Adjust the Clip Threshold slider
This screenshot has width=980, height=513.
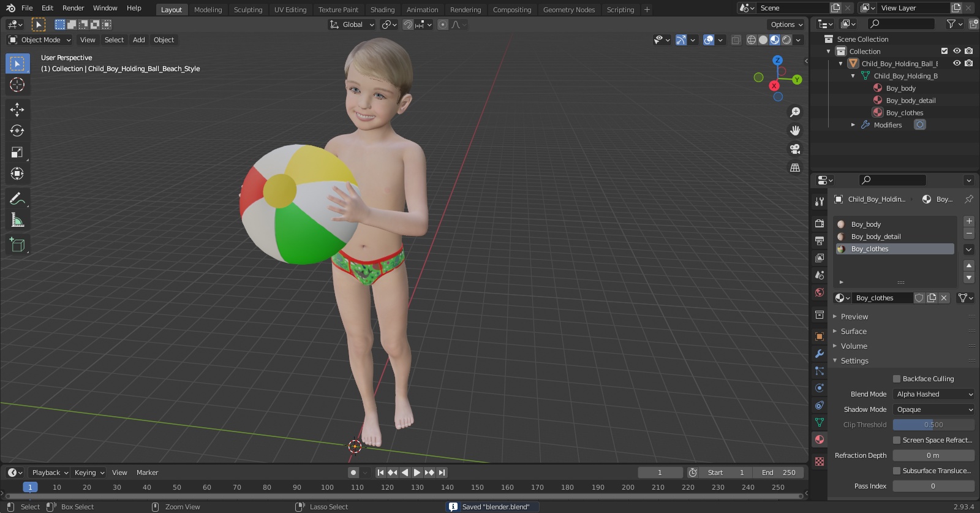point(933,425)
